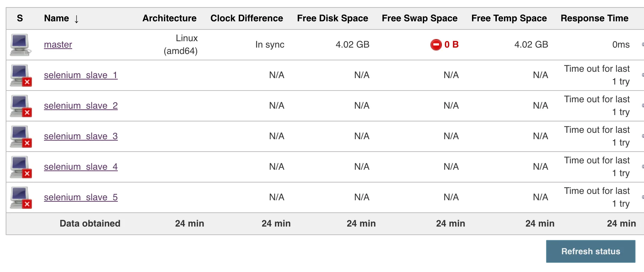
Task: Click the master node computer icon
Action: pos(20,45)
